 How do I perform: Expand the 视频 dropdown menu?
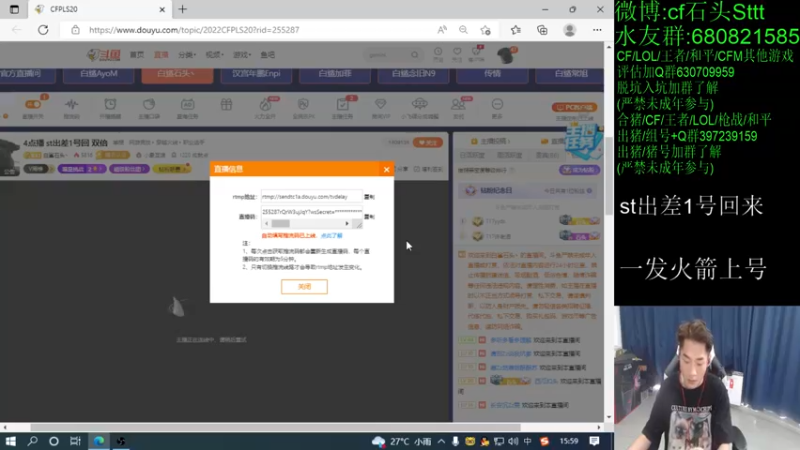click(x=214, y=55)
